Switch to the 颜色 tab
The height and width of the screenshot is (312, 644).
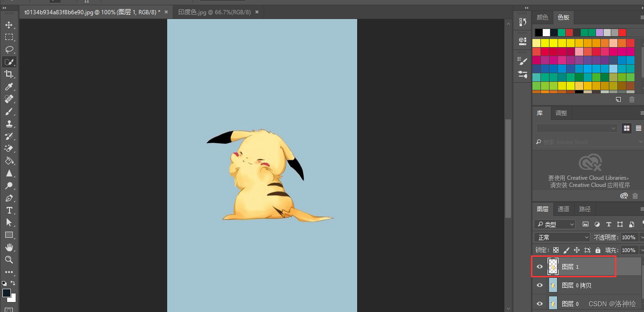[x=542, y=18]
